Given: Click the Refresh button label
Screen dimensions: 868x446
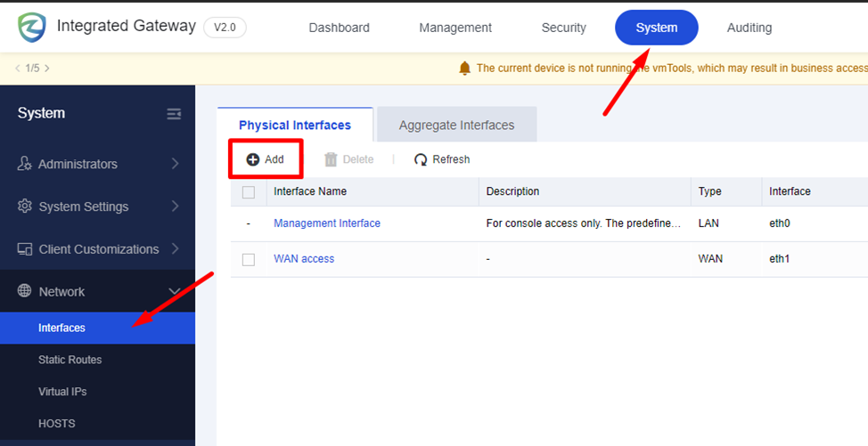Looking at the screenshot, I should click(x=451, y=159).
